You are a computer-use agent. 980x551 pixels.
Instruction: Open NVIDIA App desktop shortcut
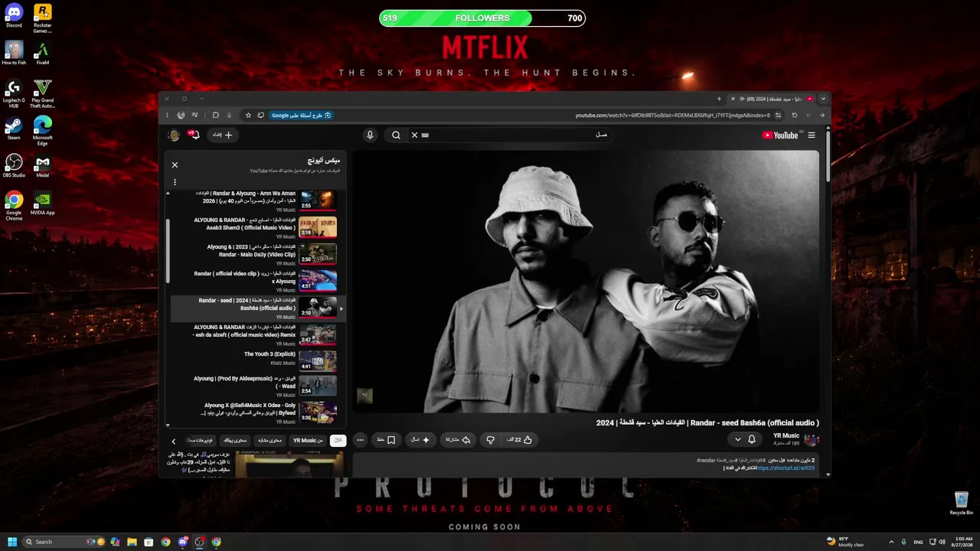point(43,203)
